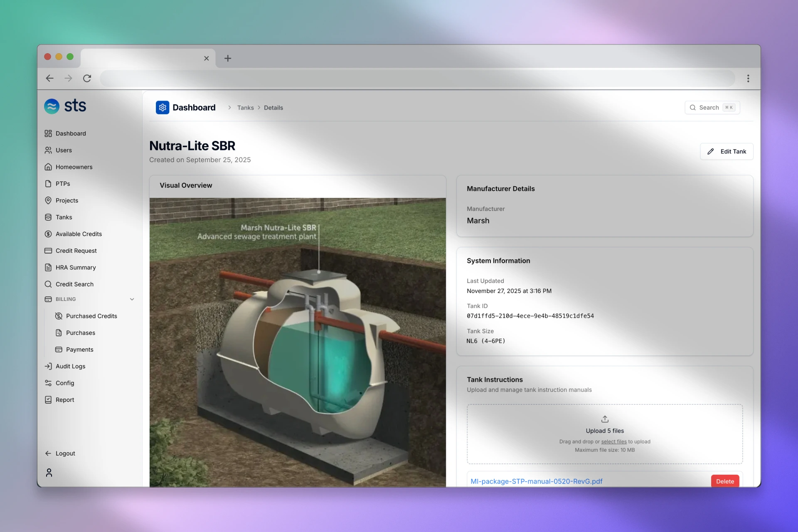This screenshot has width=798, height=532.
Task: Click the PTPs label in sidebar
Action: coord(63,184)
